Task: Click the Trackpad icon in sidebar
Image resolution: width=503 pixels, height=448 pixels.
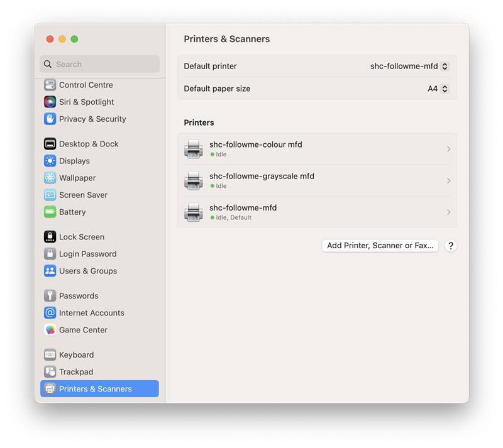Action: tap(50, 372)
